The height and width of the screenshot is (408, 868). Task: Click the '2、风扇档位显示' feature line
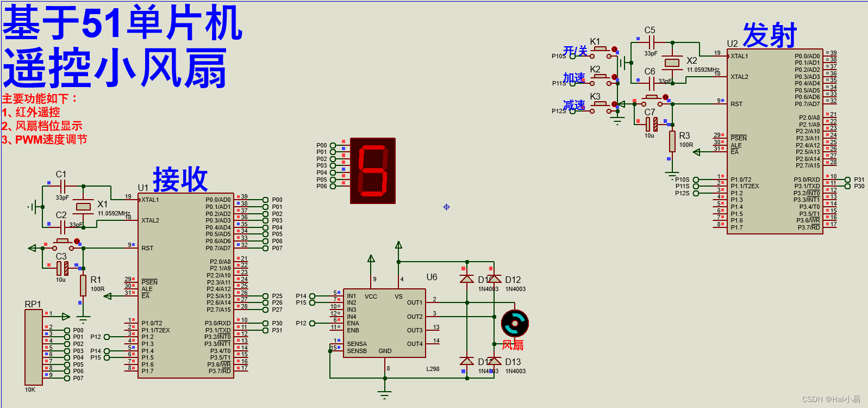click(42, 126)
